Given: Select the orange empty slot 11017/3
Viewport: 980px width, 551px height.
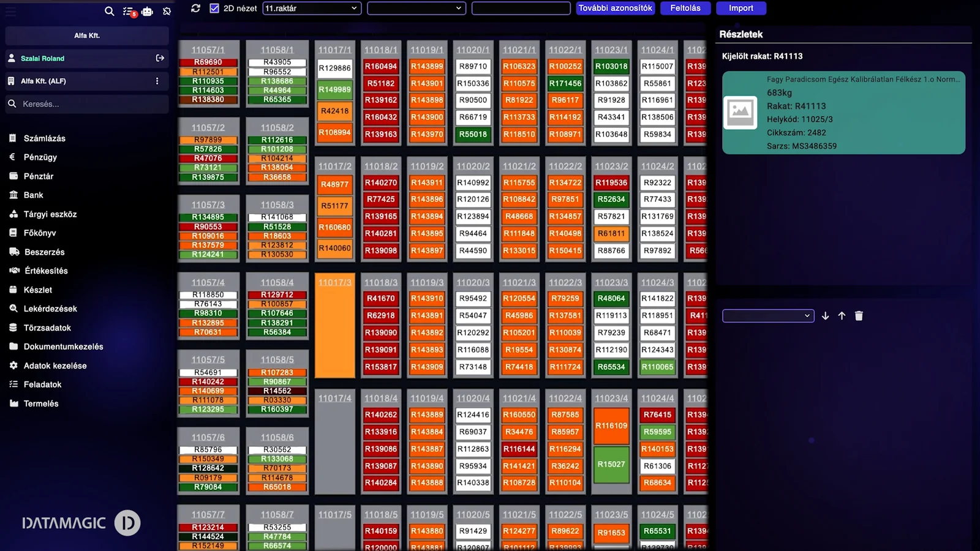Looking at the screenshot, I should 335,325.
